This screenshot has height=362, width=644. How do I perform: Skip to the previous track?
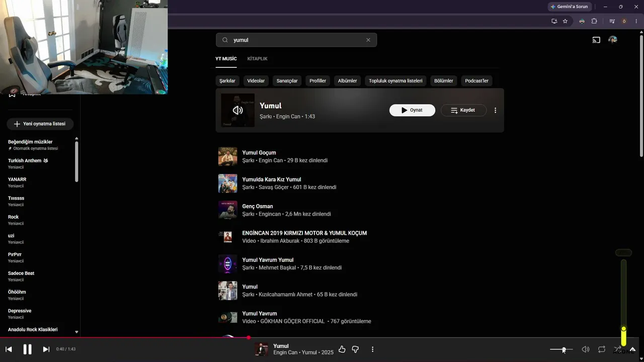tap(9, 349)
